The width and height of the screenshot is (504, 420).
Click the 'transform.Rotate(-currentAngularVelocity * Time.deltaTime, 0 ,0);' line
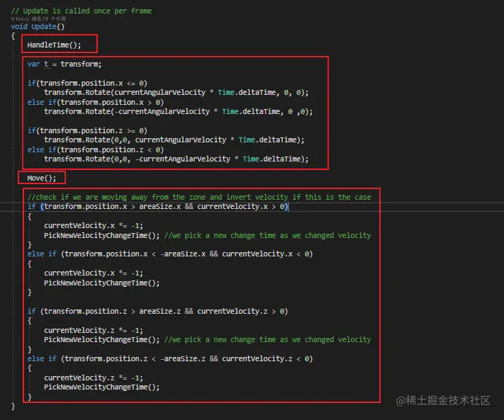point(179,112)
